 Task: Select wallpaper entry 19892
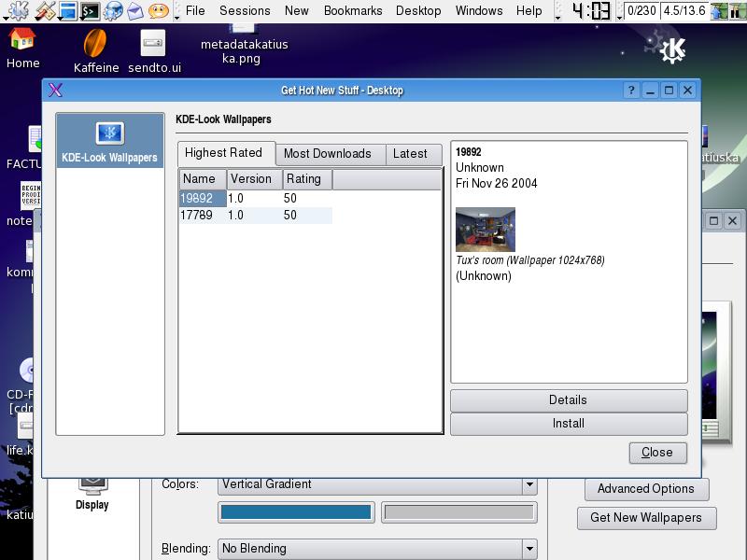[203, 198]
